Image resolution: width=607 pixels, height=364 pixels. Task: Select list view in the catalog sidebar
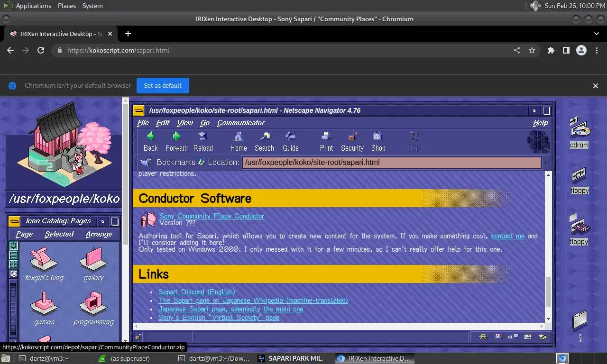(13, 255)
